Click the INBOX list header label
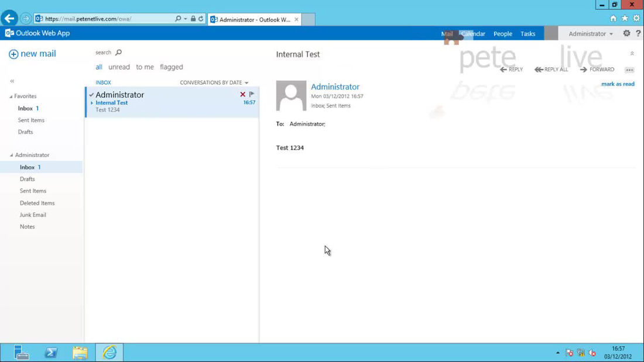644x362 pixels. tap(103, 82)
